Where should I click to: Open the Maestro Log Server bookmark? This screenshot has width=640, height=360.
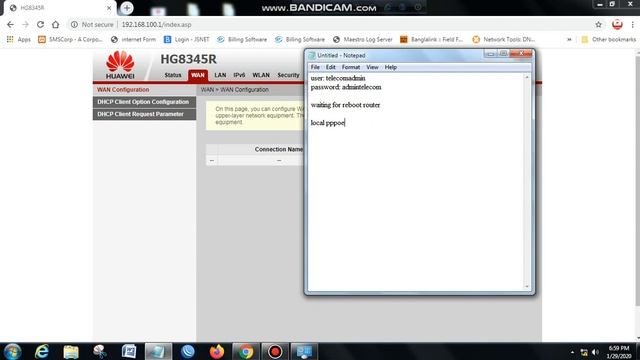pyautogui.click(x=362, y=39)
